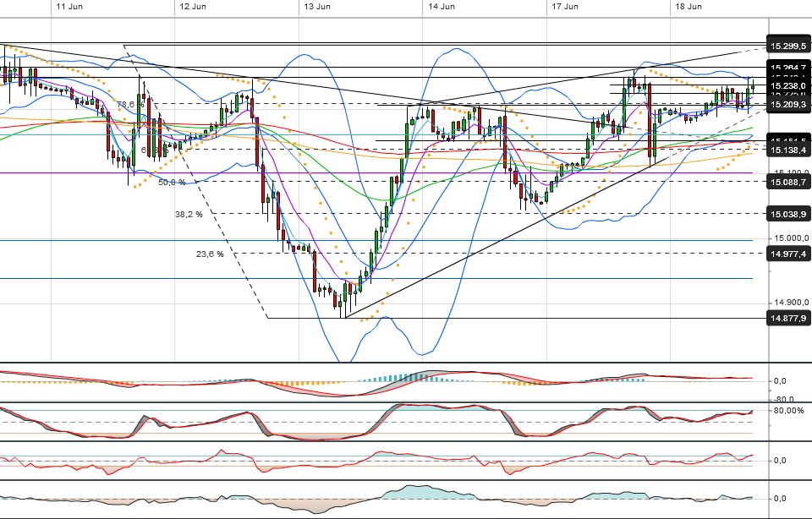The height and width of the screenshot is (519, 812).
Task: Select the 50,0 % Fibonacci label
Action: (172, 182)
